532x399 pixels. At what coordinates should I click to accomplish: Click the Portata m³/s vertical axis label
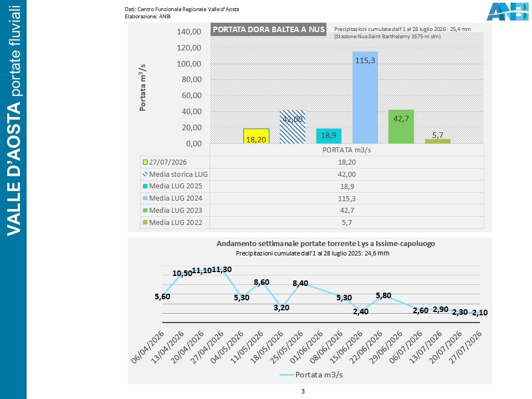click(x=143, y=88)
